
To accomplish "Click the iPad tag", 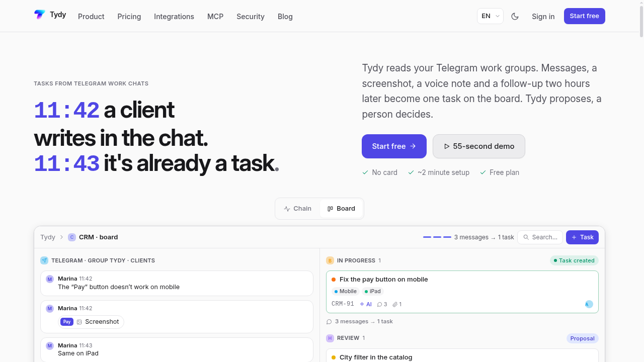I will (x=373, y=291).
